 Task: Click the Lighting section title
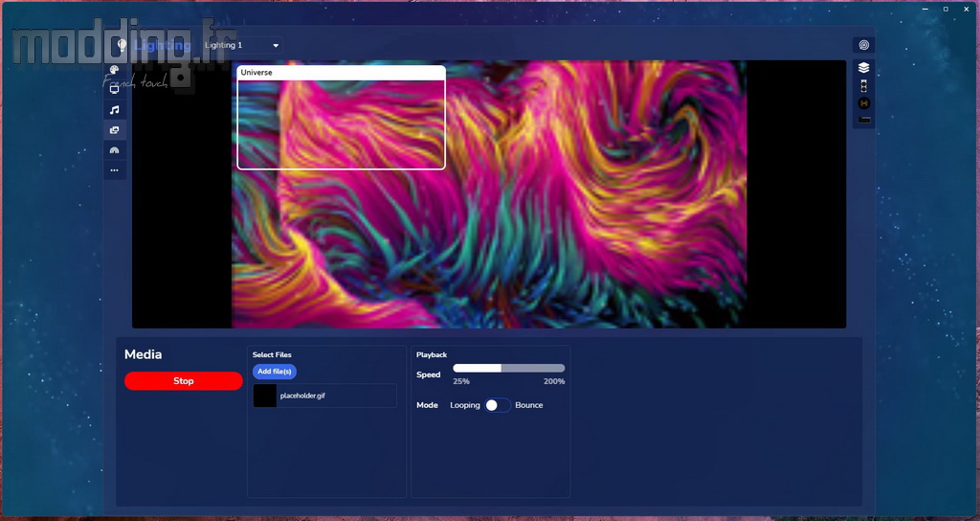pos(162,46)
